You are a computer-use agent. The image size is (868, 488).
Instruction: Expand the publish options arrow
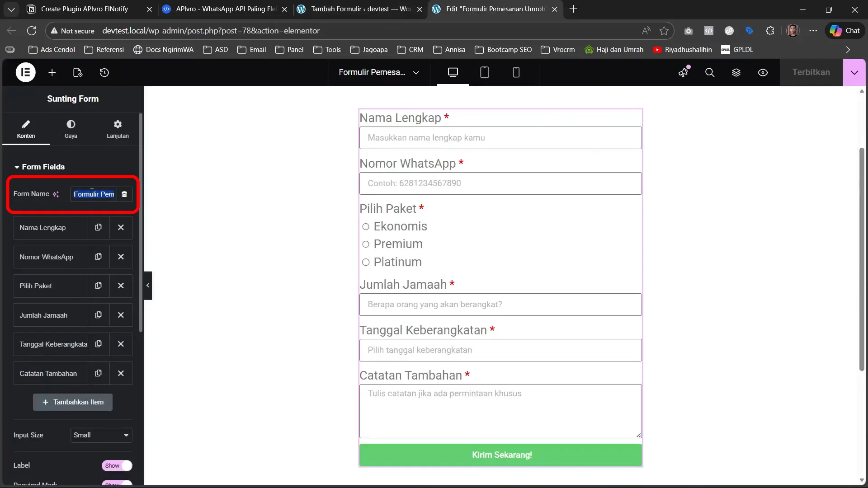[x=854, y=72]
